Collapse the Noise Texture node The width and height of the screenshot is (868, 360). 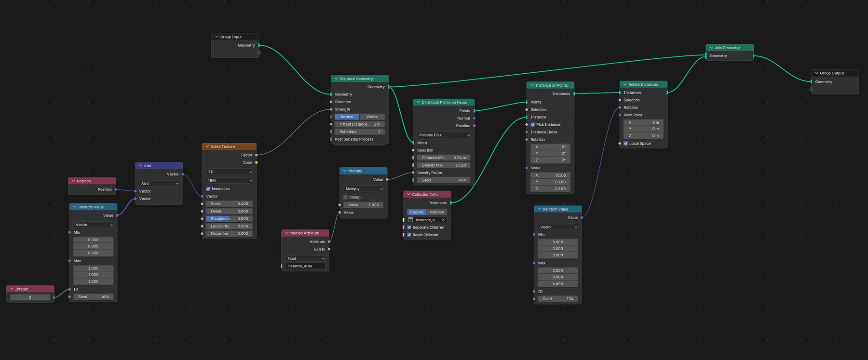click(x=207, y=147)
